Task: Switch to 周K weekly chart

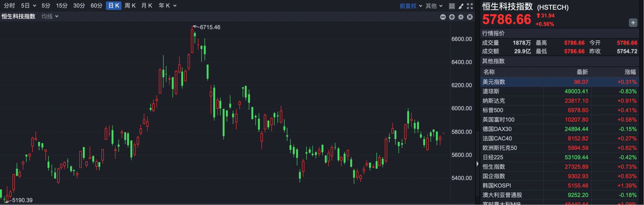Action: click(130, 6)
